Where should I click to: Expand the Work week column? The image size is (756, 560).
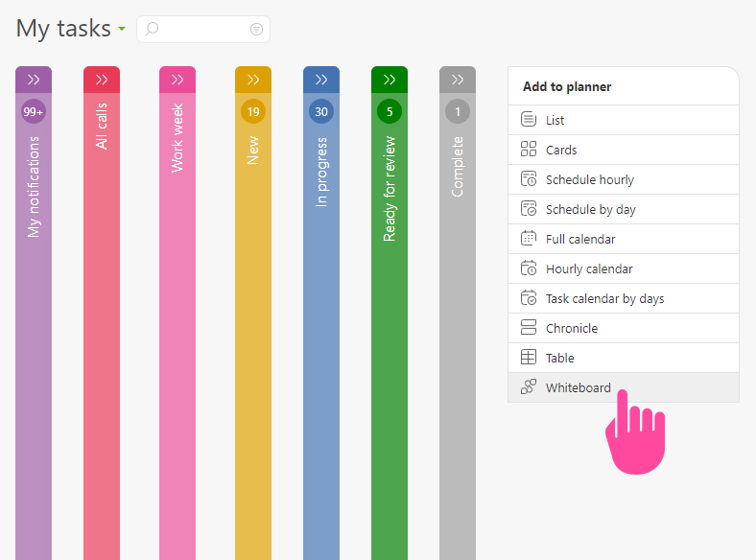tap(177, 80)
